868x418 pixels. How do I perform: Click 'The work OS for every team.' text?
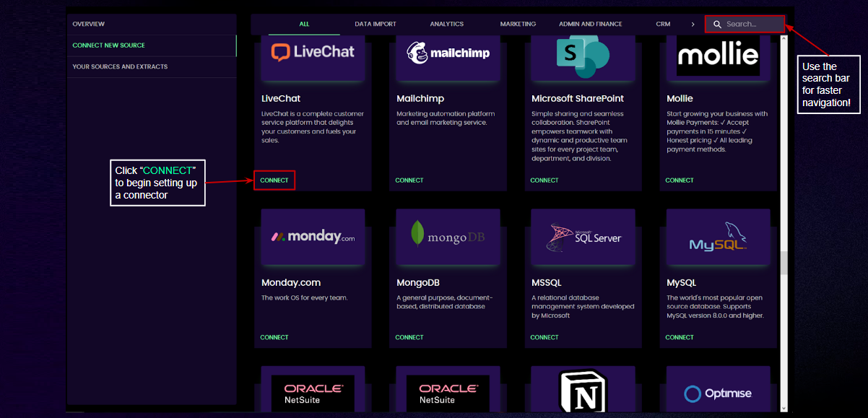tap(305, 297)
